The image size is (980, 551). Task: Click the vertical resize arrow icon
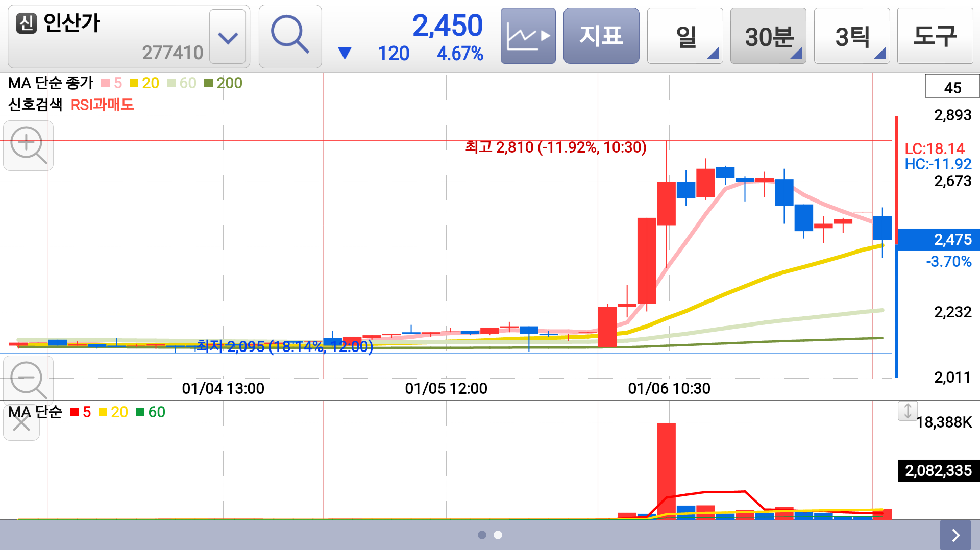pos(908,411)
